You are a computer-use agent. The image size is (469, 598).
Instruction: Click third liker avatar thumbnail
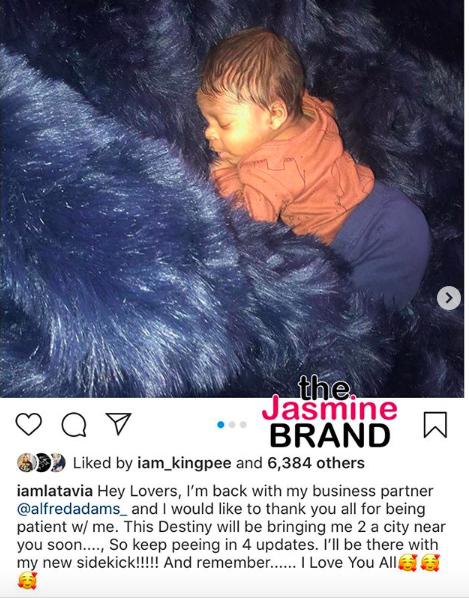point(58,463)
